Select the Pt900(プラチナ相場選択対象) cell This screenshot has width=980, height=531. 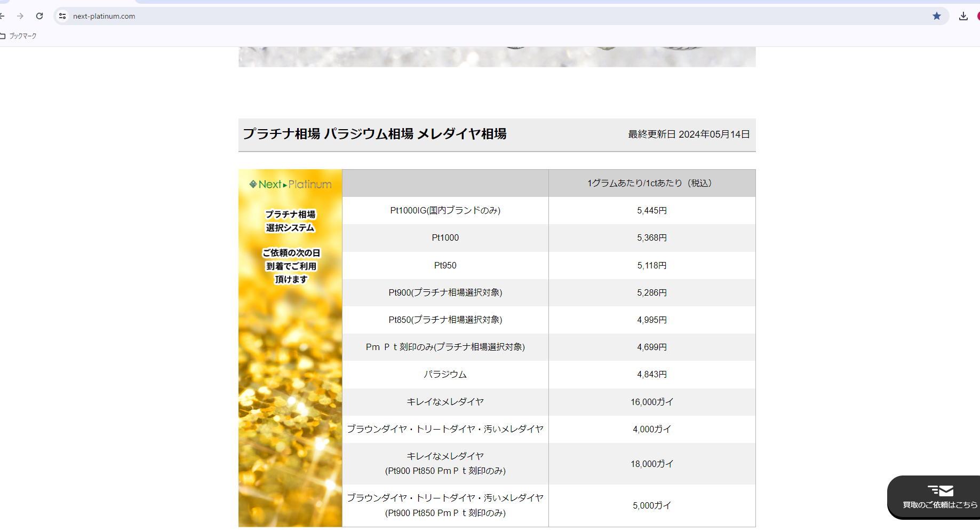coord(445,292)
